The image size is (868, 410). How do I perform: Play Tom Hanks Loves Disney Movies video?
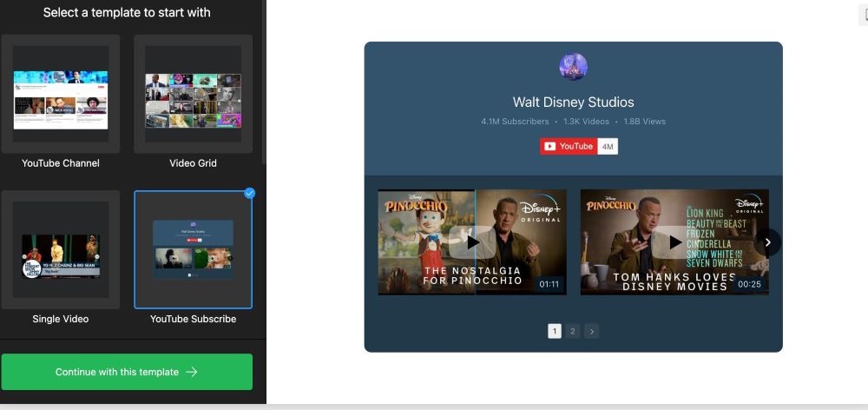tap(674, 242)
